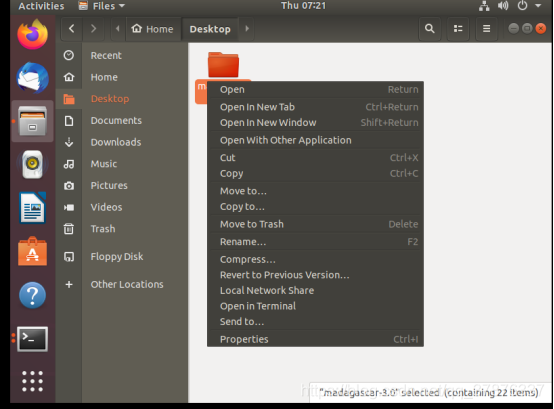The image size is (554, 409).
Task: Open the hamburger menu in toolbar
Action: point(487,29)
